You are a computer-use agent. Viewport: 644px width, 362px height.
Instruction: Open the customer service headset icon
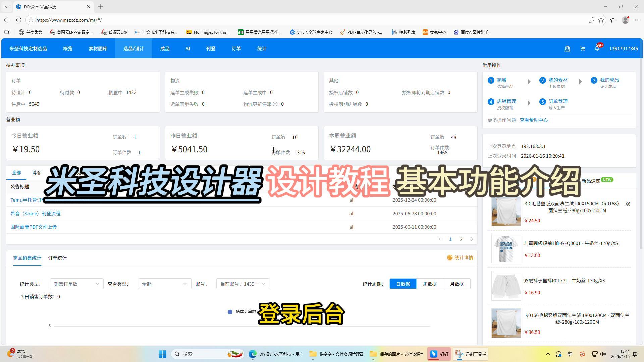click(x=567, y=49)
